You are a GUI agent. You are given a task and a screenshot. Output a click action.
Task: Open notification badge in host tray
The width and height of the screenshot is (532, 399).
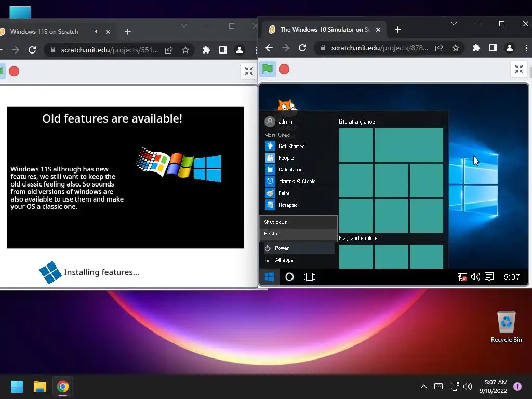click(x=517, y=387)
